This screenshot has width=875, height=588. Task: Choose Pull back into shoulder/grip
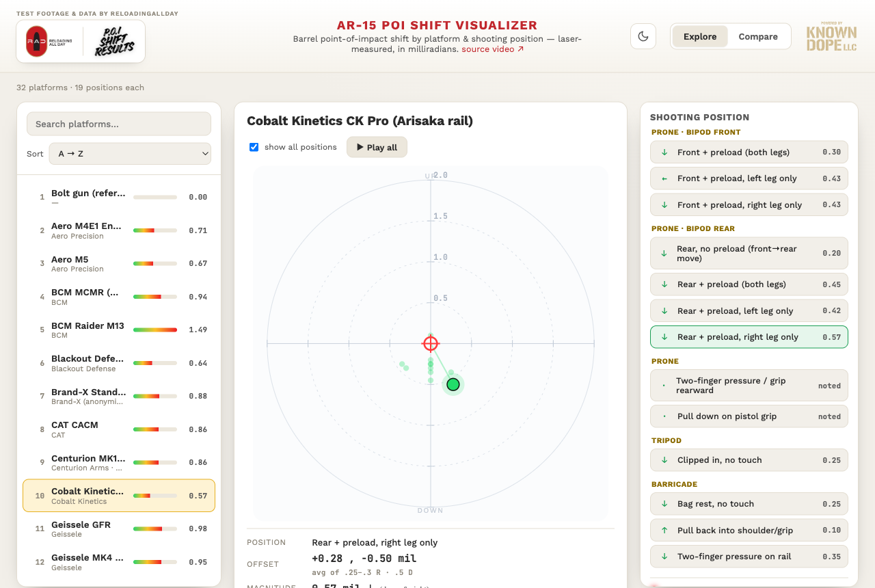coord(749,530)
